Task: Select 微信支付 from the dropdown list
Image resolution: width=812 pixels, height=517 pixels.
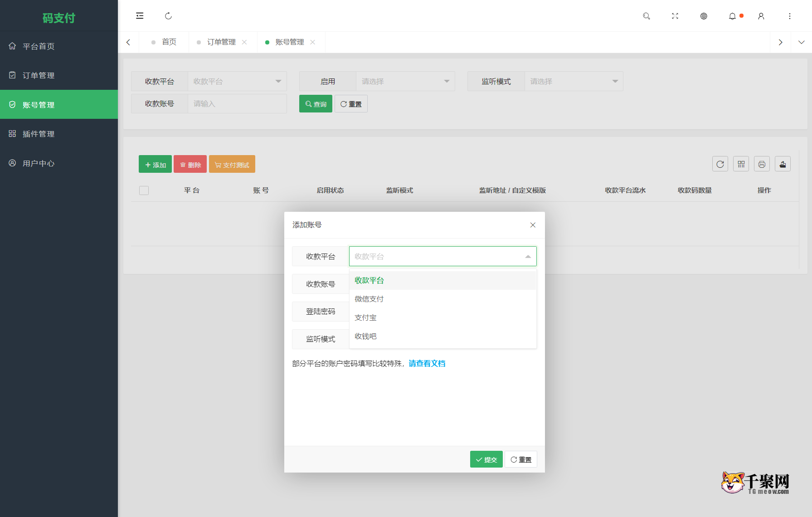Action: (442, 299)
